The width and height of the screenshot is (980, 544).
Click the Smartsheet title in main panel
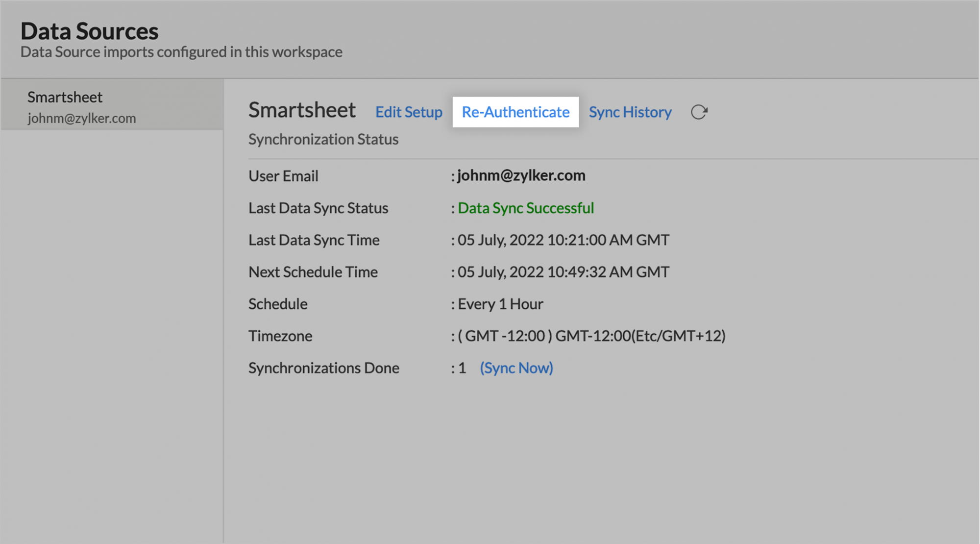(x=302, y=110)
